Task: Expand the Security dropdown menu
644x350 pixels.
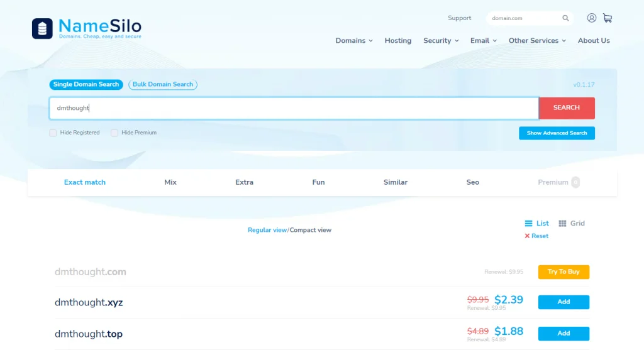Action: [x=441, y=41]
